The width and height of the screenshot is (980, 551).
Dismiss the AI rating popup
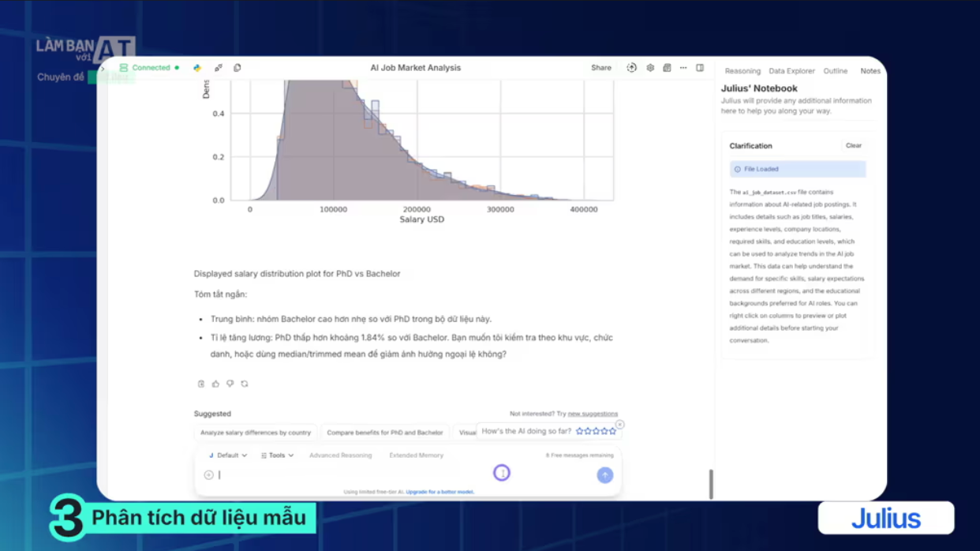pyautogui.click(x=619, y=425)
